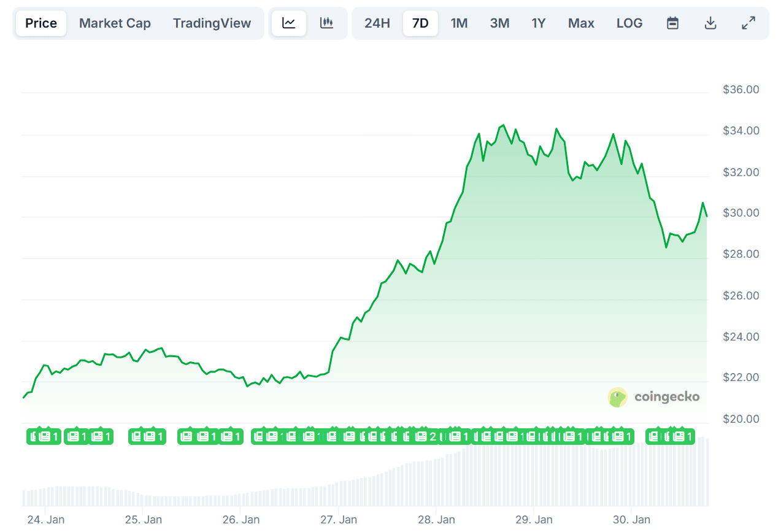Switch chart to candlestick view

point(327,23)
